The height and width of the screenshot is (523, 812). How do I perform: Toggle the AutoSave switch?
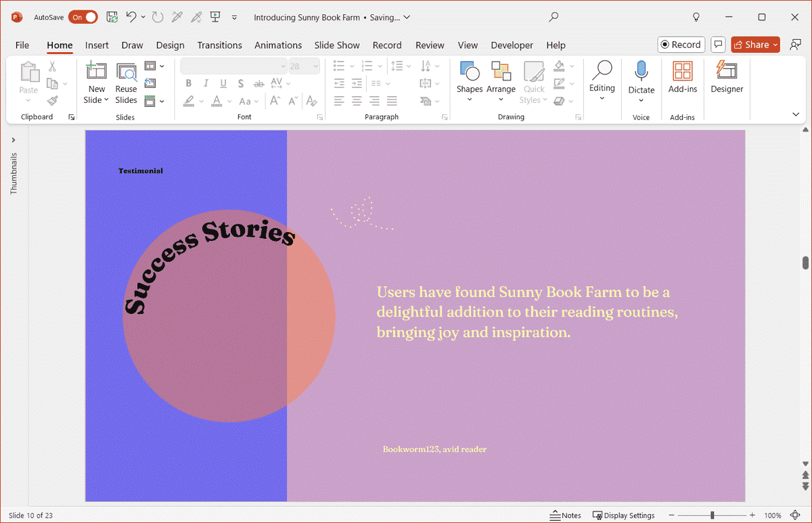83,17
